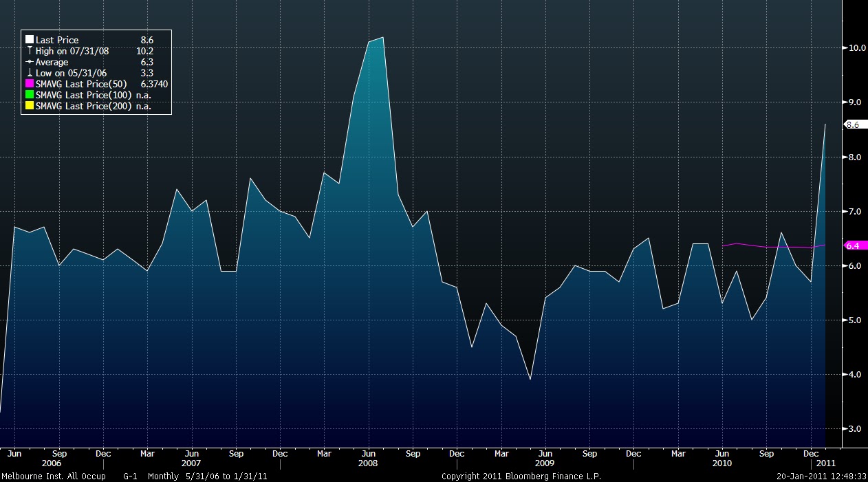Click the magenta SMAVG Last Price(50) swatch
Viewport: 868px width, 482px height.
pyautogui.click(x=30, y=84)
